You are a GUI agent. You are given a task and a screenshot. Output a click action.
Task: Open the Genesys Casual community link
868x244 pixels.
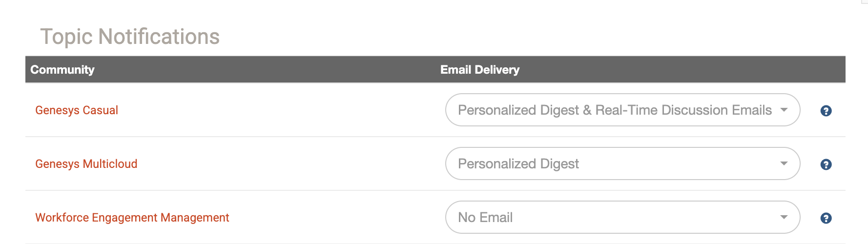coord(77,110)
